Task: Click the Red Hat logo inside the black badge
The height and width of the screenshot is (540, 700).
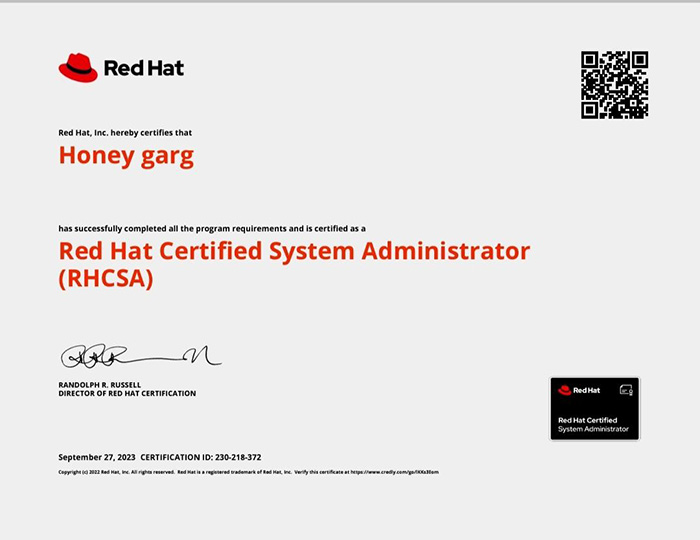Action: tap(579, 390)
